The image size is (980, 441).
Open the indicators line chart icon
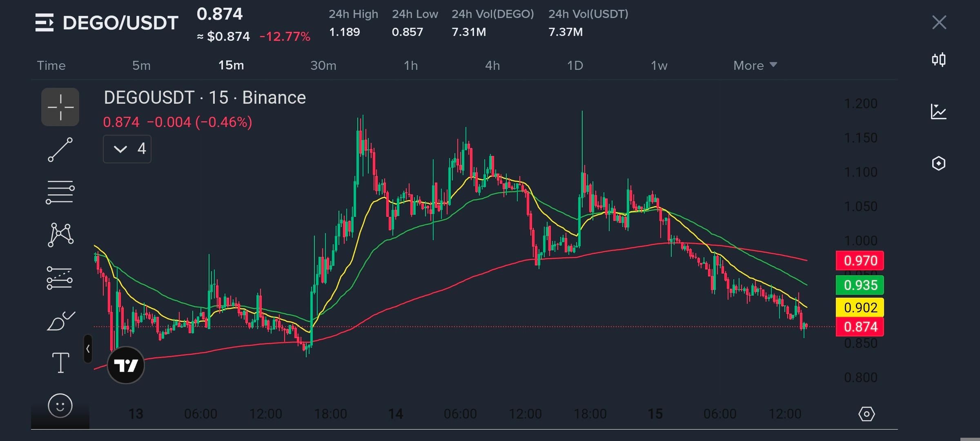[939, 111]
